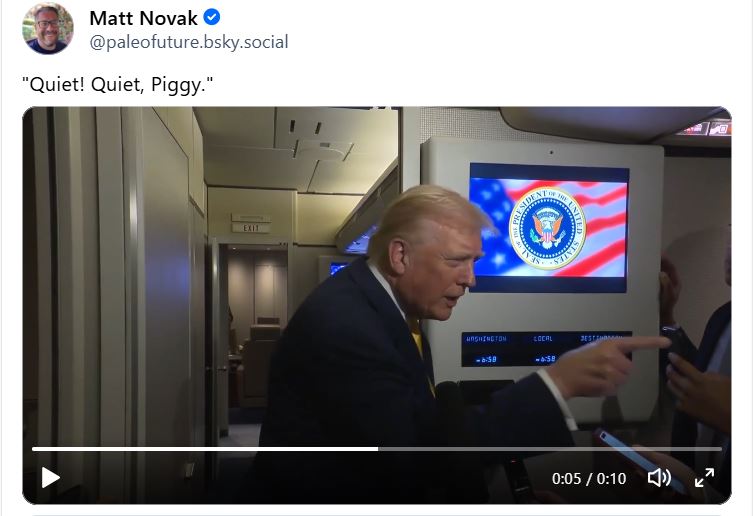Viewport: 755px width, 516px height.
Task: Visit the @paleofuture.bsky.social handle
Action: [x=189, y=42]
